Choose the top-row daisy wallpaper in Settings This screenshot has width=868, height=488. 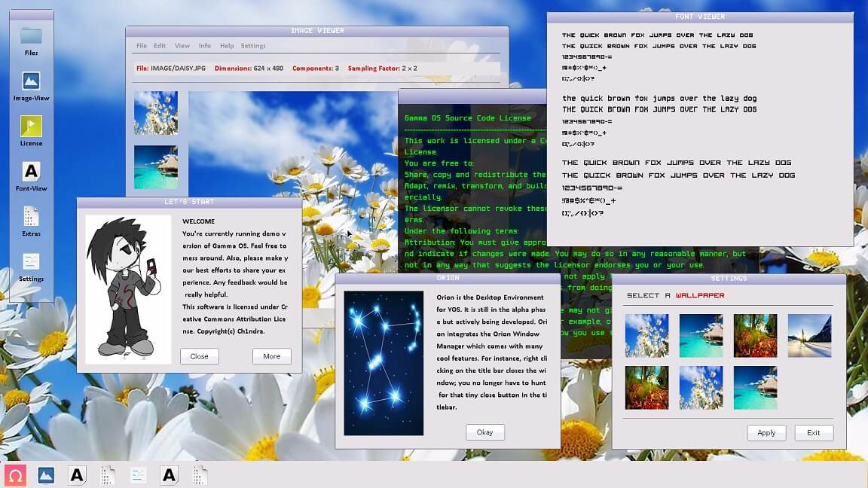(647, 336)
